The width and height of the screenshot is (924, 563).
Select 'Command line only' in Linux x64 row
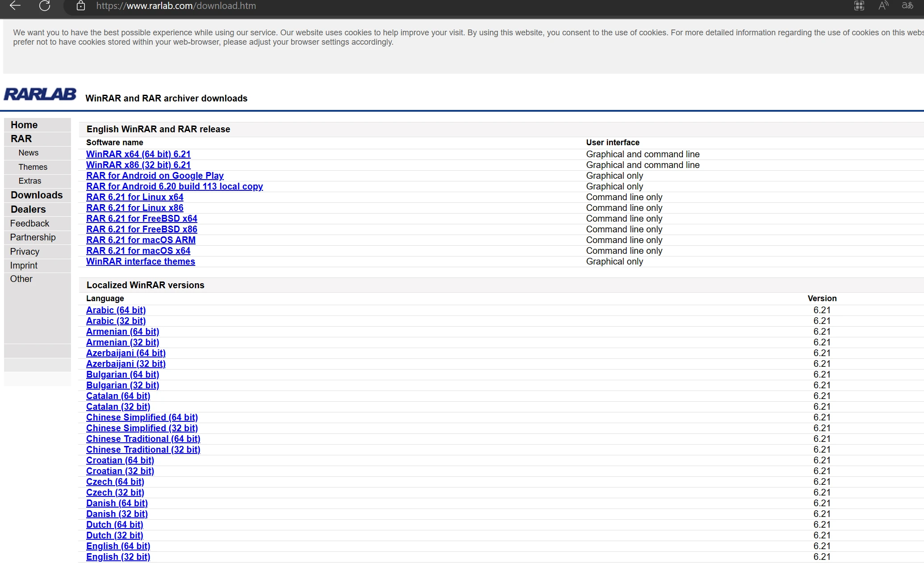tap(624, 197)
